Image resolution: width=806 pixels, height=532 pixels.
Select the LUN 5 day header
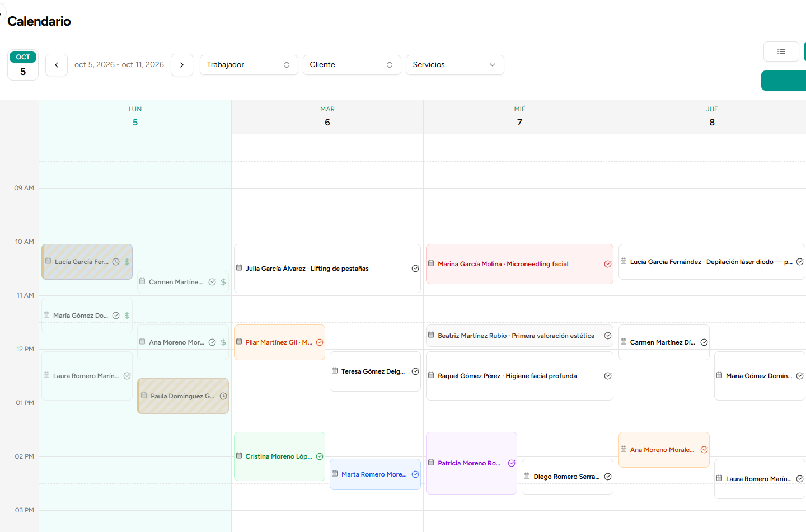tap(135, 117)
